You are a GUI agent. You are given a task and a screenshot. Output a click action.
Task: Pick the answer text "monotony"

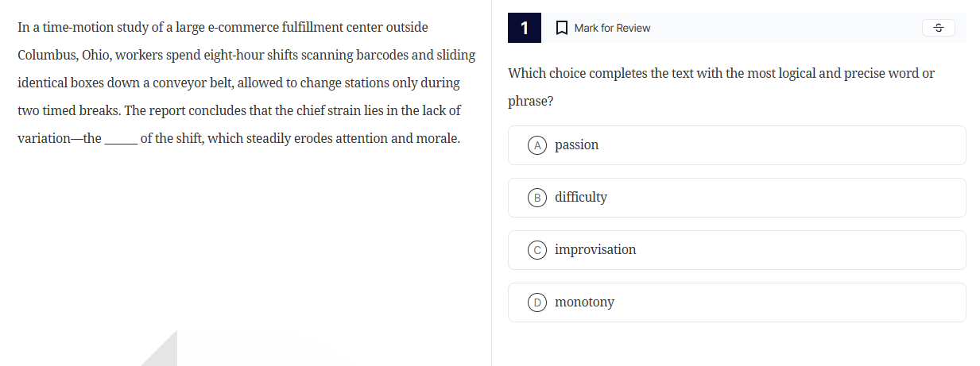click(584, 302)
